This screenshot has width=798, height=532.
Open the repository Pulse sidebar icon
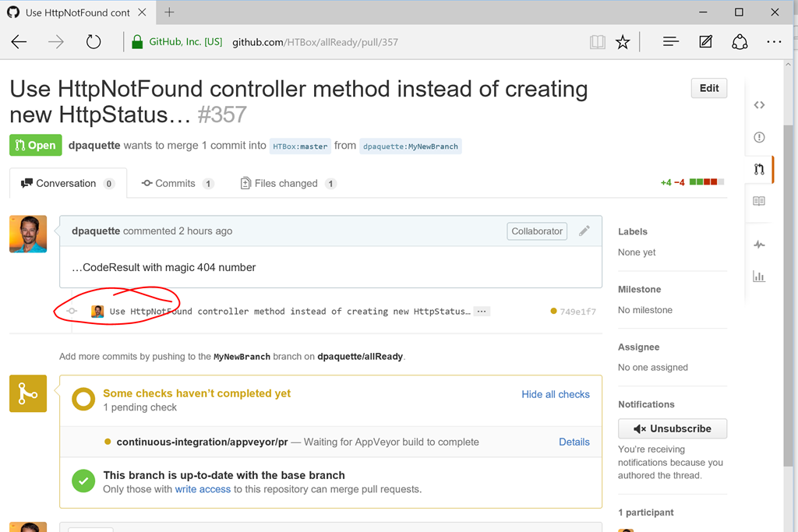click(x=759, y=245)
